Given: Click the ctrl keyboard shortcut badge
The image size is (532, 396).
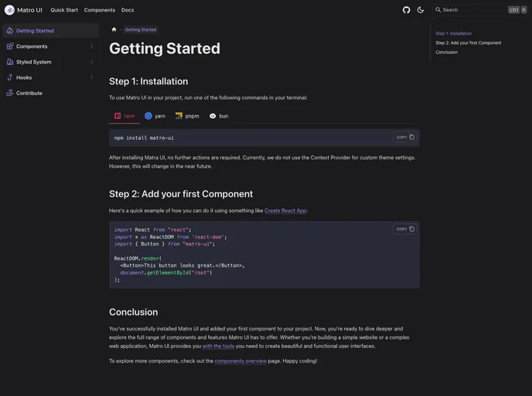Looking at the screenshot, I should (x=513, y=10).
